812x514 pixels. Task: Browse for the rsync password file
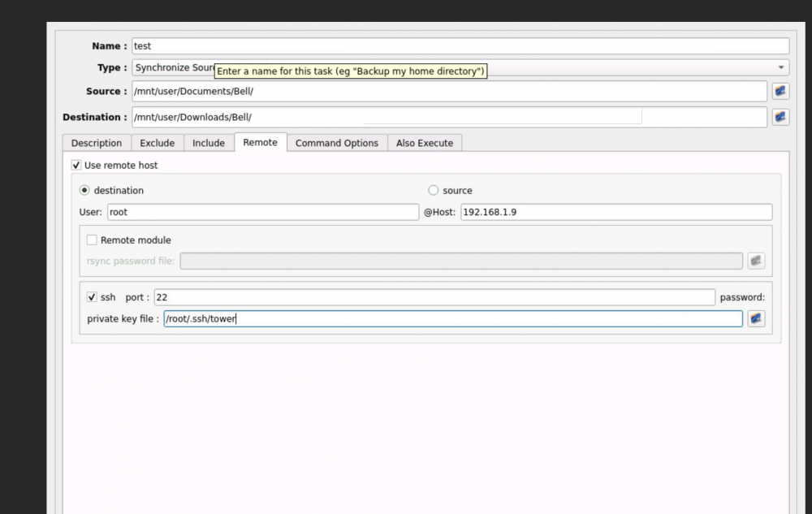click(x=756, y=261)
